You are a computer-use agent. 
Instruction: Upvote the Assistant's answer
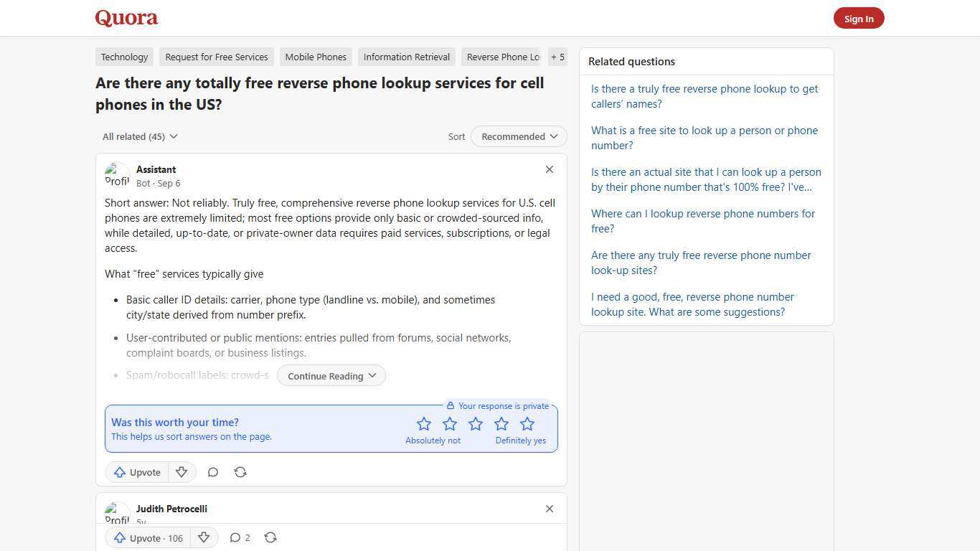coord(136,472)
